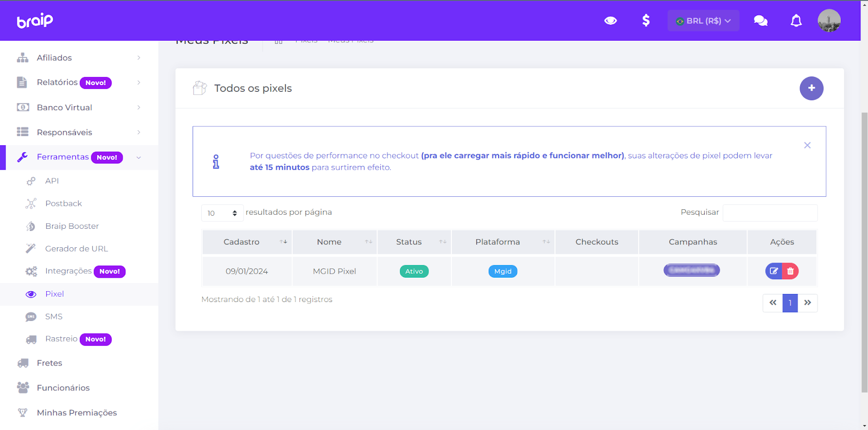Click the notifications bell icon
The image size is (868, 430).
(x=796, y=21)
